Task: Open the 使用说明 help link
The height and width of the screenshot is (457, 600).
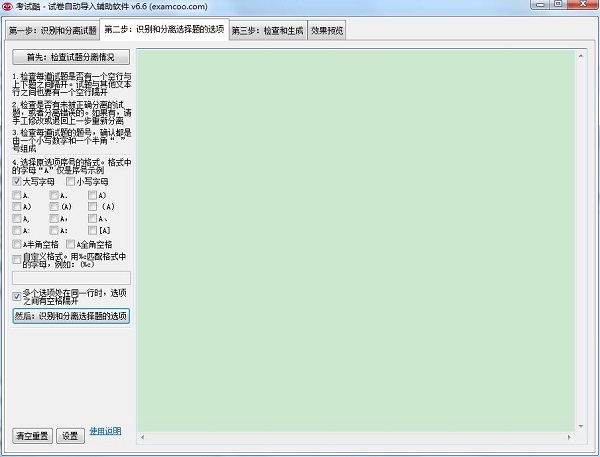Action: click(105, 432)
